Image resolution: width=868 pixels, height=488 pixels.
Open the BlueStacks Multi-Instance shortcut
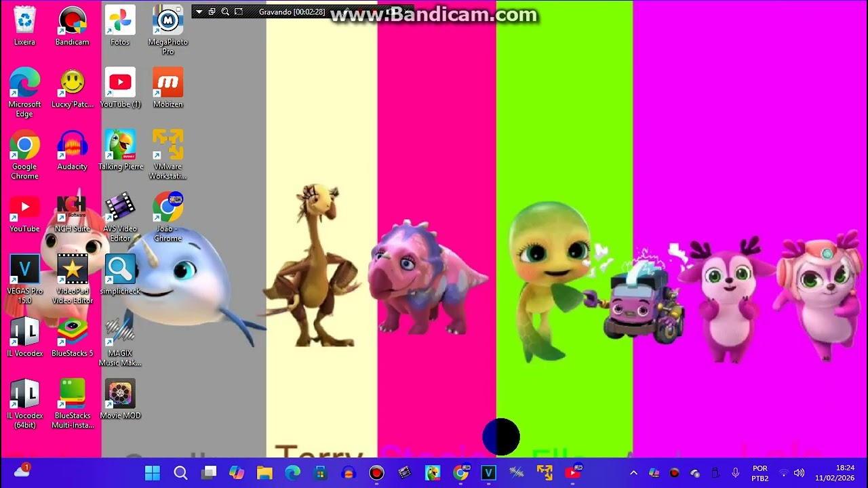[72, 405]
